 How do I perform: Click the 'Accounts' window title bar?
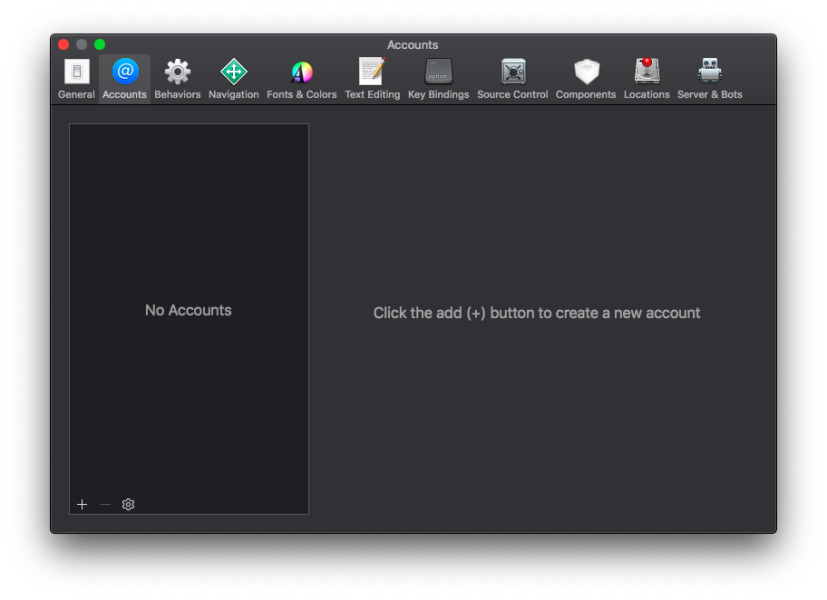coord(412,45)
